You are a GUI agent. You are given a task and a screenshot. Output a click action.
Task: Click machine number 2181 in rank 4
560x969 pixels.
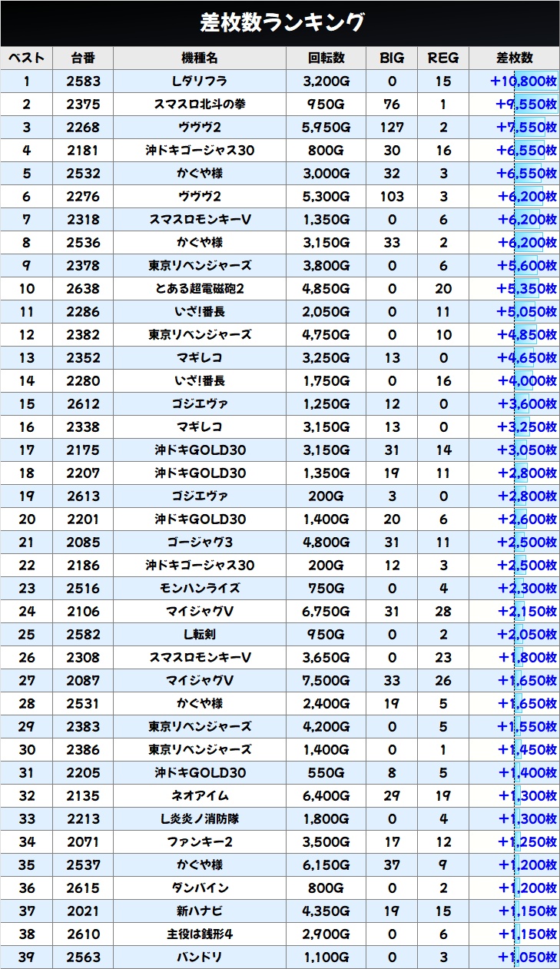pyautogui.click(x=83, y=151)
